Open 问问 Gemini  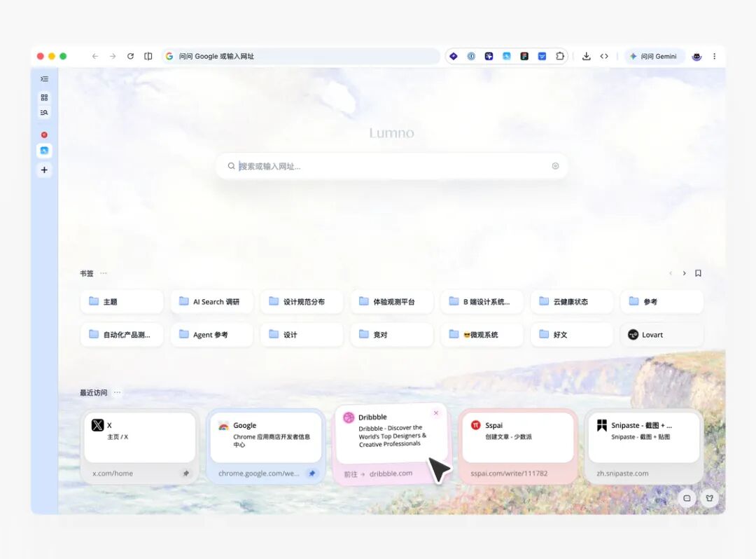[x=654, y=57]
